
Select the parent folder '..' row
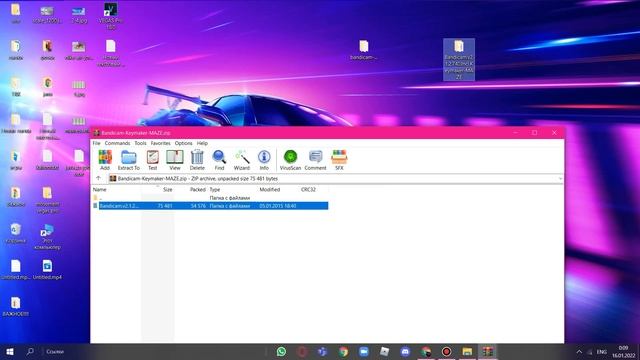click(210, 198)
